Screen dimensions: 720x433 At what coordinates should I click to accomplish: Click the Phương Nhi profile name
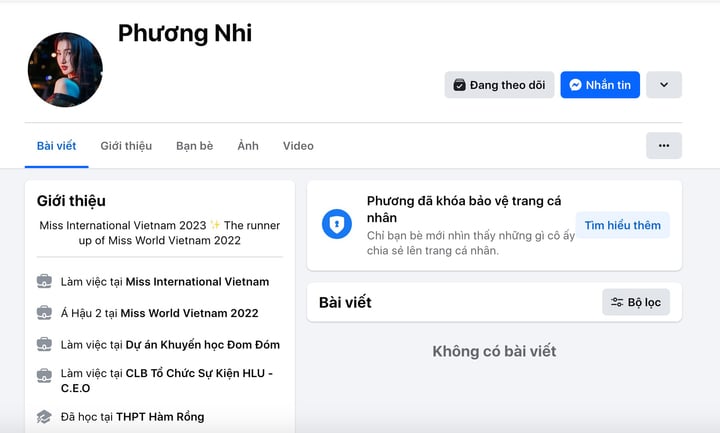coord(185,34)
